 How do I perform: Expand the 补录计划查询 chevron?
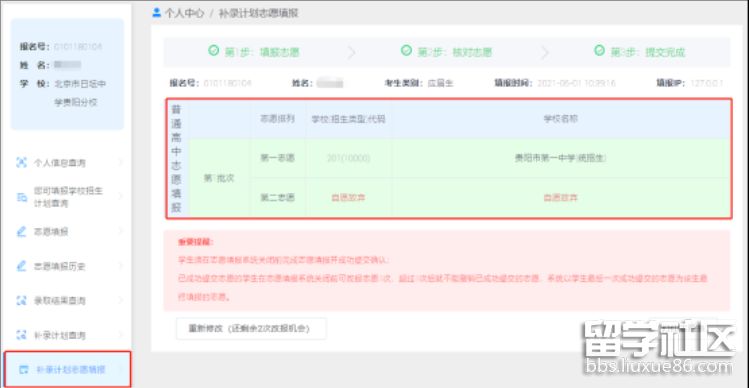coord(120,334)
